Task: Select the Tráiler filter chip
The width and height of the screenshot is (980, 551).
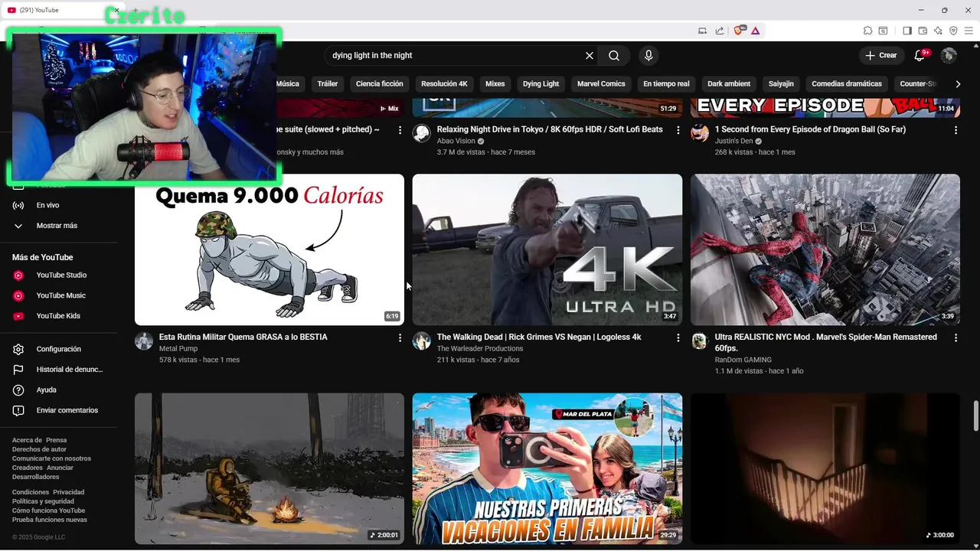Action: coord(328,84)
